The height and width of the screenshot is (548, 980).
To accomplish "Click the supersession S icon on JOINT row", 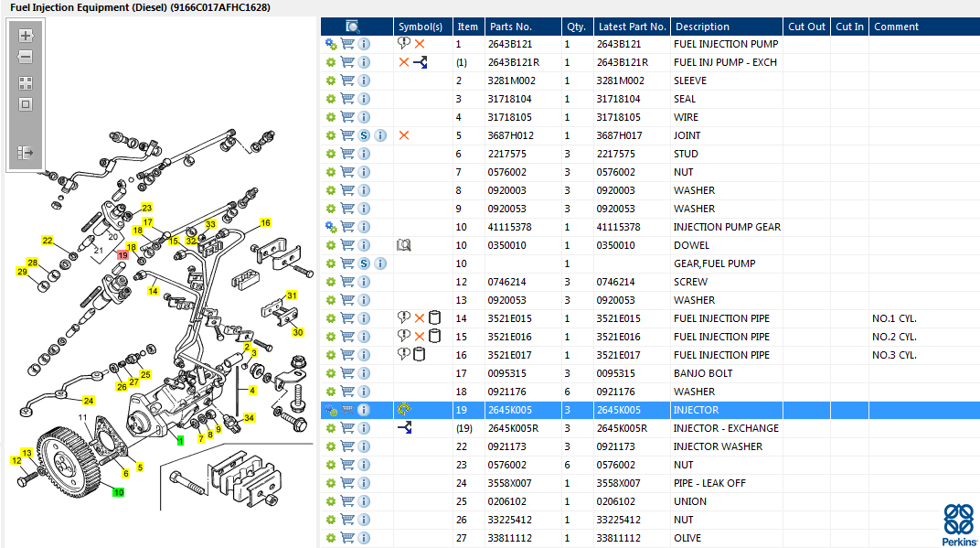I will [x=364, y=135].
